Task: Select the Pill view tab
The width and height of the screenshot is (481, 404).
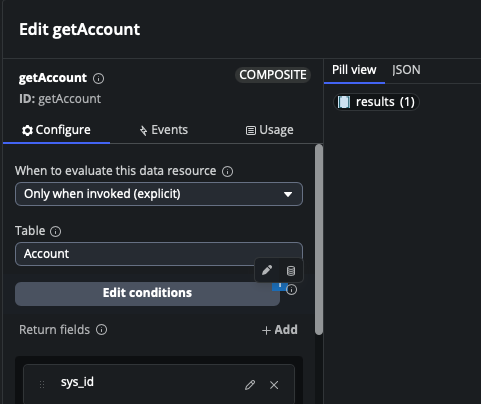Action: click(354, 70)
